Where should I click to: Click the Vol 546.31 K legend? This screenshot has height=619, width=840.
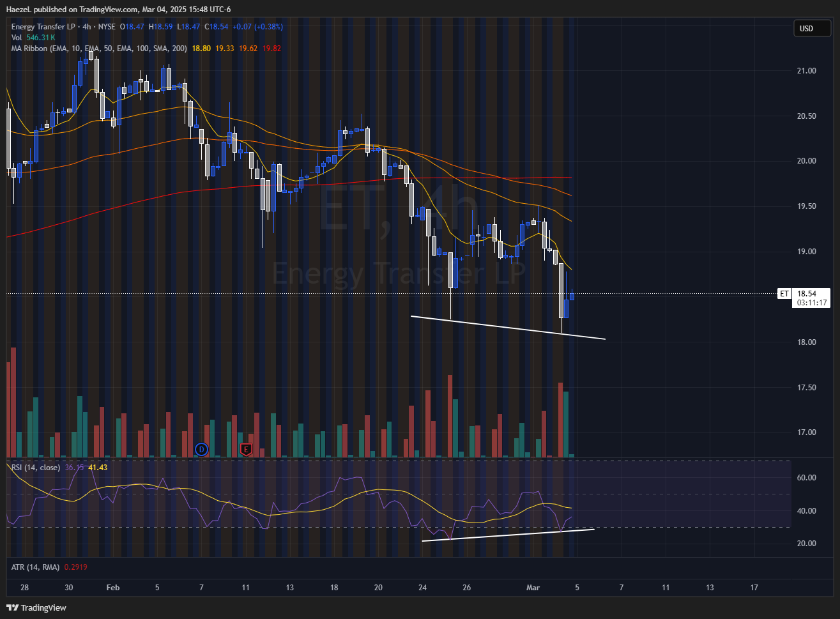[x=33, y=38]
